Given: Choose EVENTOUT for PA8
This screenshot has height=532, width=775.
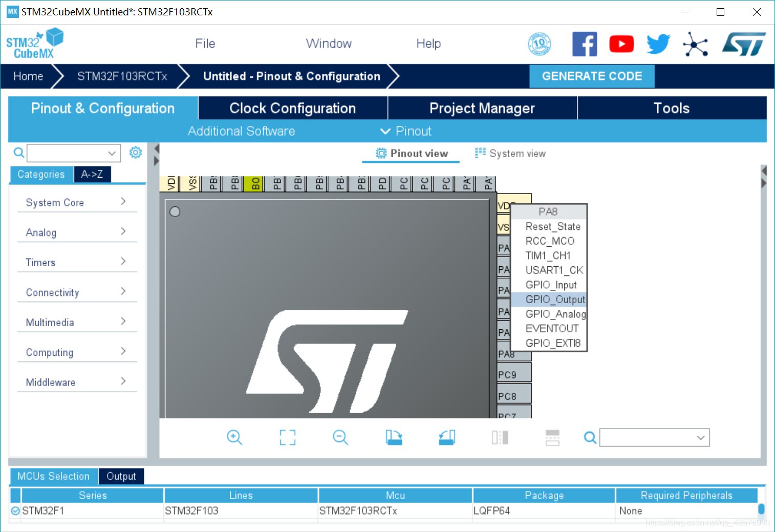Looking at the screenshot, I should (549, 329).
